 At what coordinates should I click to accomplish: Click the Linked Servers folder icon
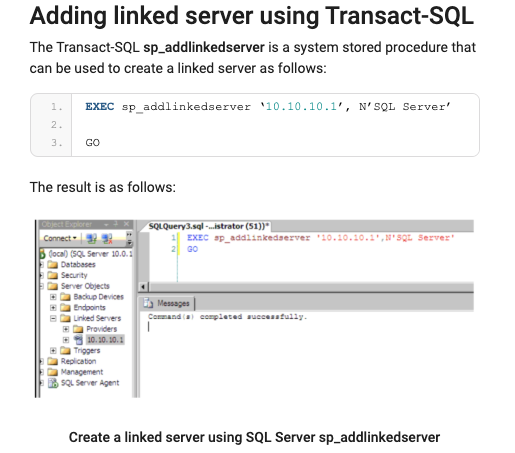click(x=65, y=318)
